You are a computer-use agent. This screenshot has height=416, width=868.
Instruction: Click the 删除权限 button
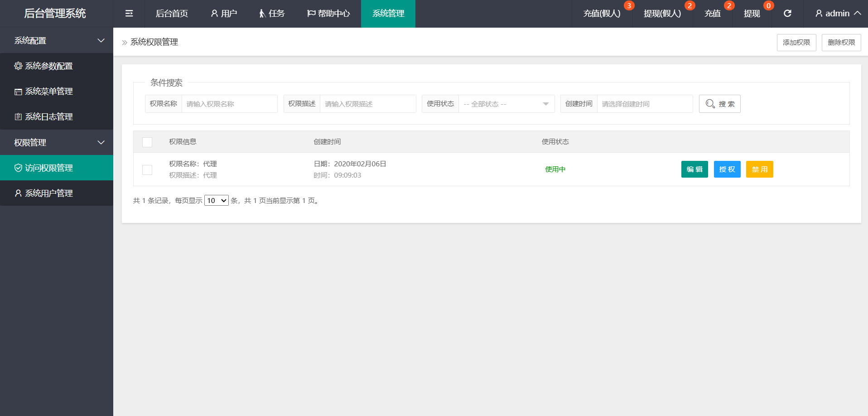[841, 43]
